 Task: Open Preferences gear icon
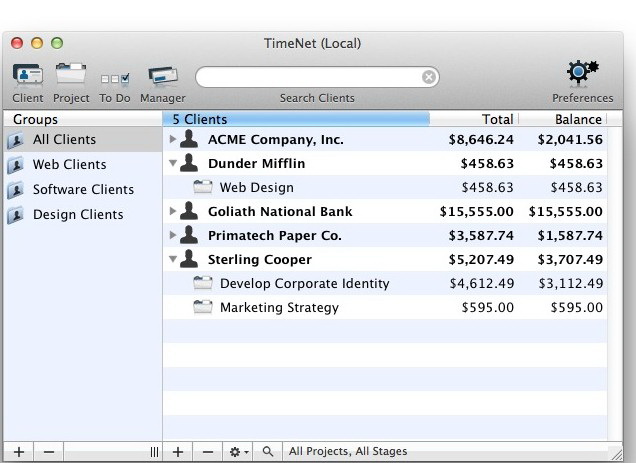(x=582, y=73)
